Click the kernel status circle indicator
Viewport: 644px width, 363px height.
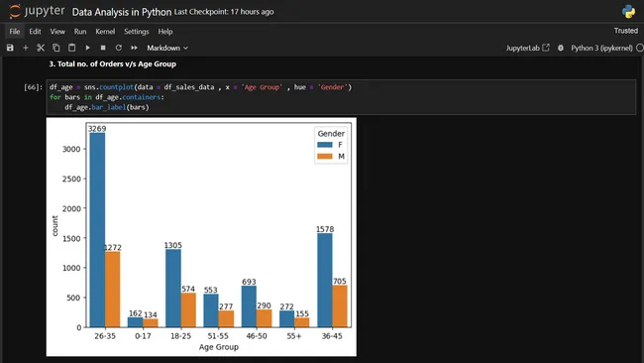[640, 48]
